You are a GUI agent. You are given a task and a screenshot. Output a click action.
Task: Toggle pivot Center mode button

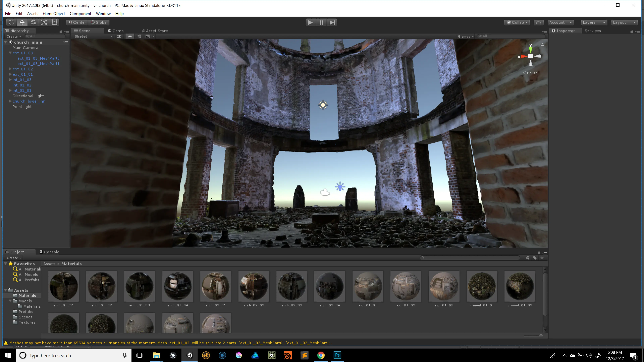77,22
